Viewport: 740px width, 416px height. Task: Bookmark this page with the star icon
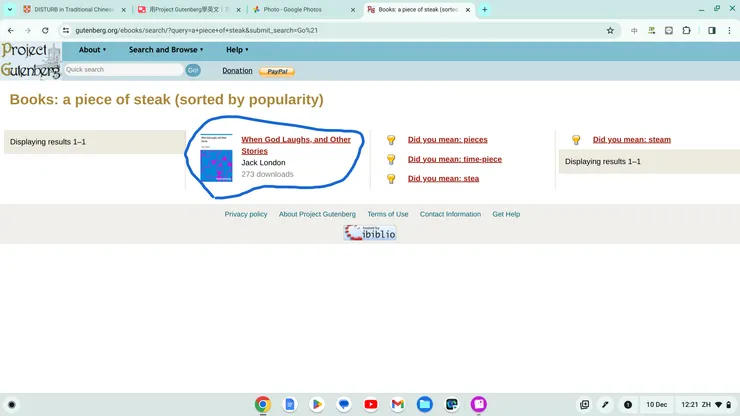pyautogui.click(x=610, y=30)
